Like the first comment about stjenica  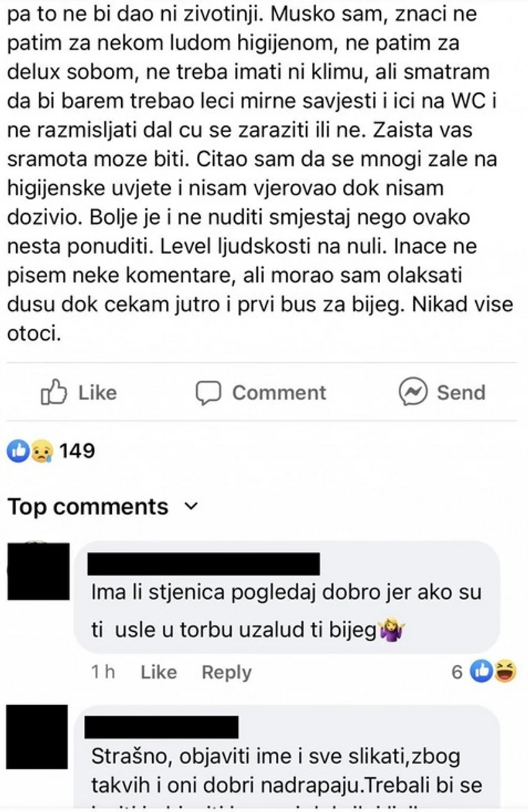(158, 672)
